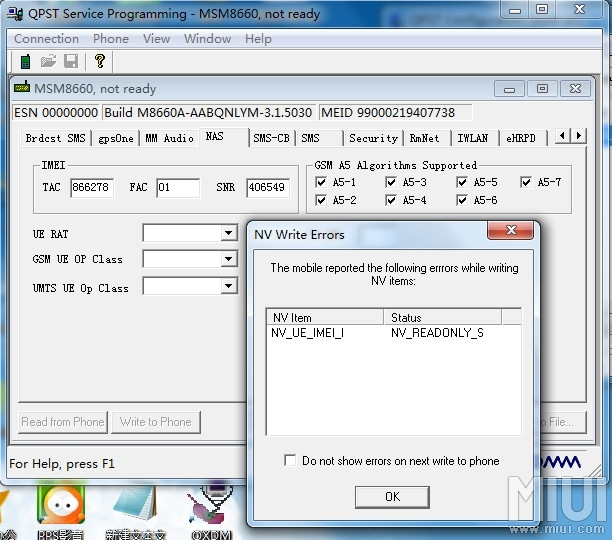Click the help question mark icon
Image resolution: width=612 pixels, height=540 pixels.
pyautogui.click(x=100, y=61)
